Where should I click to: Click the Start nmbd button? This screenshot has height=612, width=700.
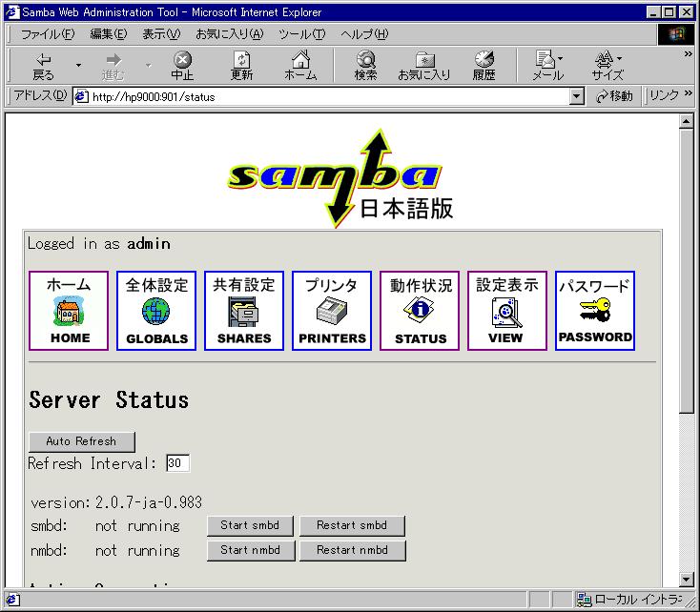pos(251,550)
